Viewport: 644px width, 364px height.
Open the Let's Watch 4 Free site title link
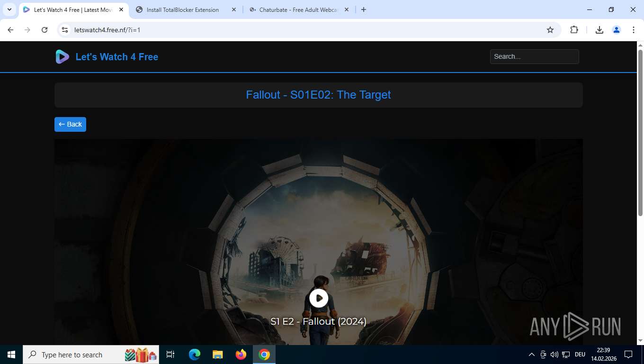[x=117, y=57]
